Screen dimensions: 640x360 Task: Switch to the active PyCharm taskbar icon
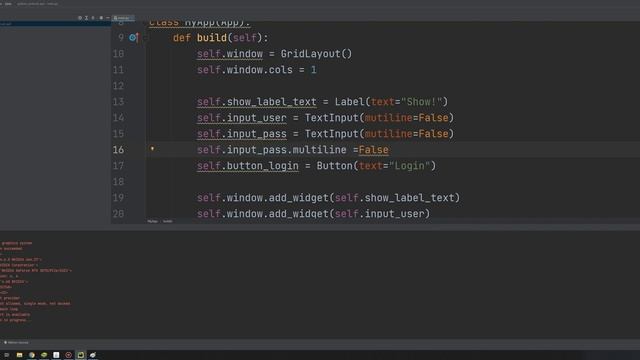(80, 355)
